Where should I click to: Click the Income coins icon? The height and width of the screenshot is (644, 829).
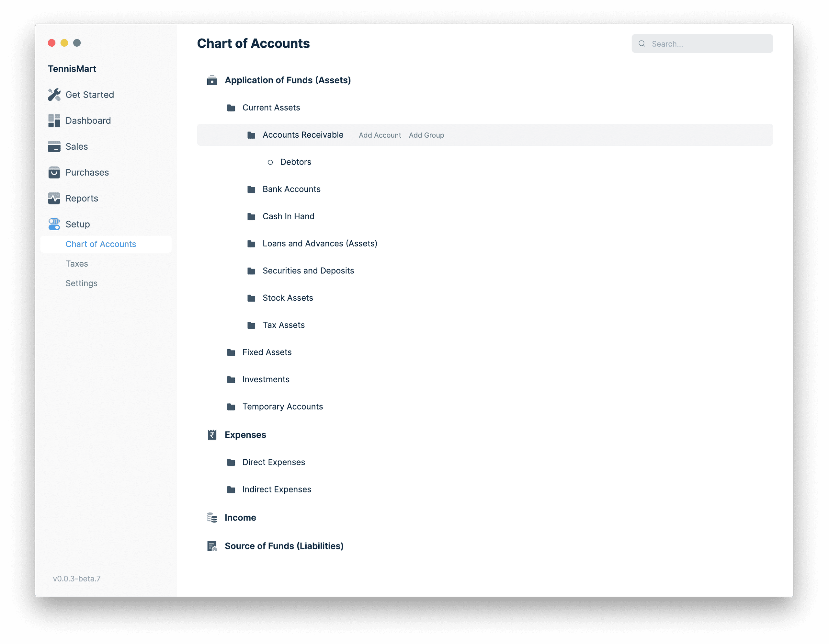(x=212, y=518)
